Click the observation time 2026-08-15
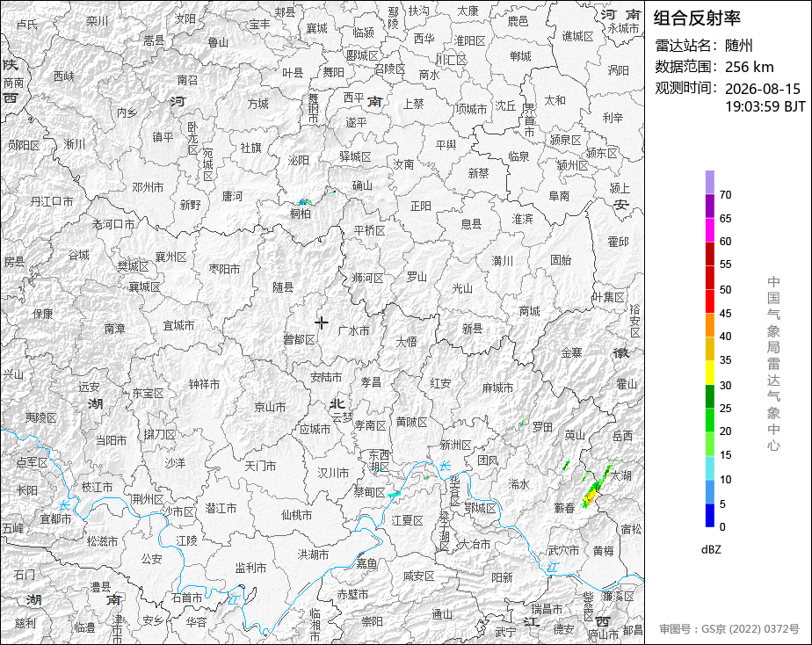The image size is (812, 645). [x=762, y=89]
